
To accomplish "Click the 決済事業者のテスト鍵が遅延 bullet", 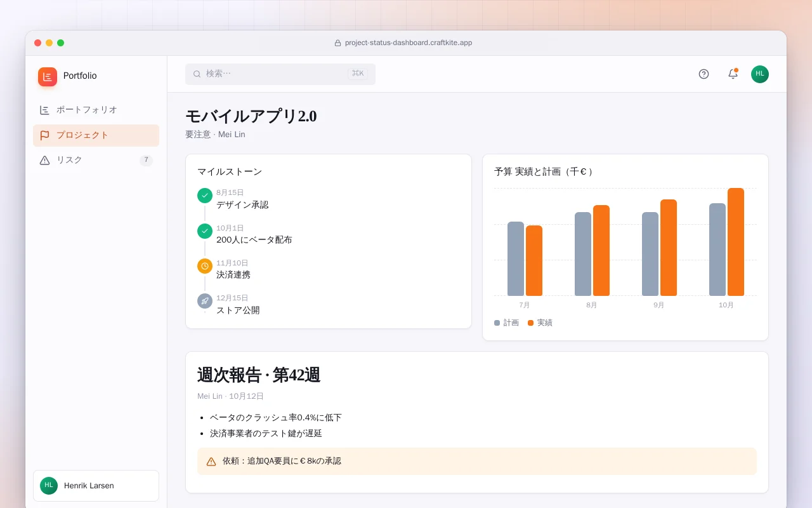I will click(x=266, y=434).
